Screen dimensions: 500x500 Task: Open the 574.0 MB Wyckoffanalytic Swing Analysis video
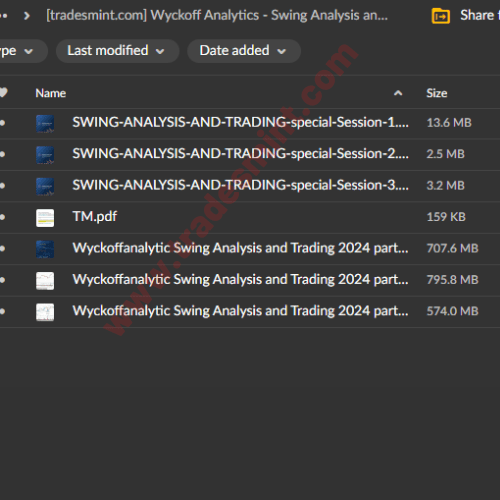[x=240, y=311]
